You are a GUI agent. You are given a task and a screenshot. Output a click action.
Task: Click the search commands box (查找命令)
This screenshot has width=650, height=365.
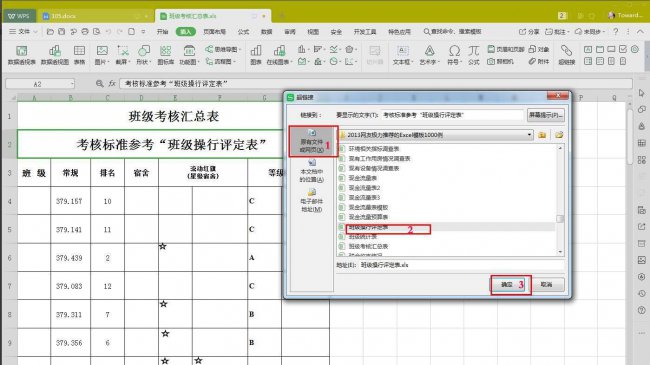point(452,32)
